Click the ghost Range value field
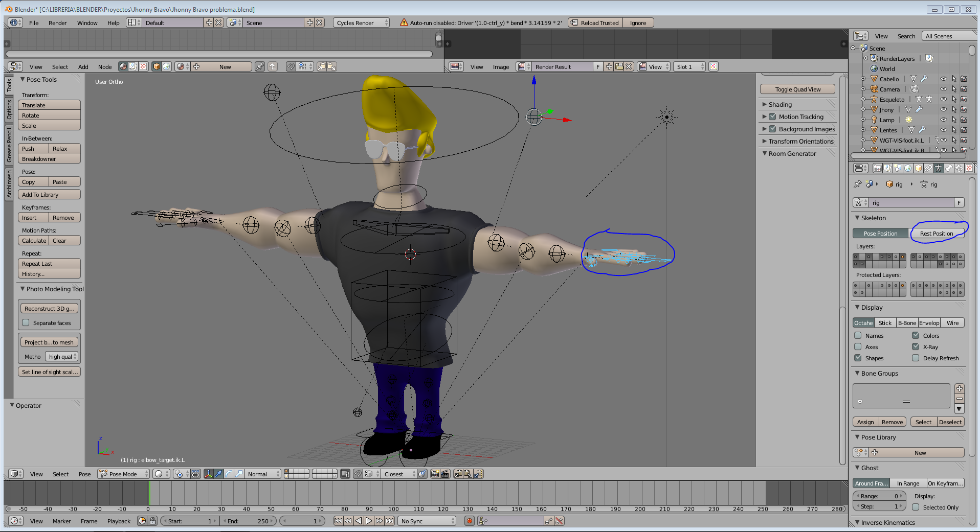Screen dimensions: 980x532 click(x=879, y=496)
